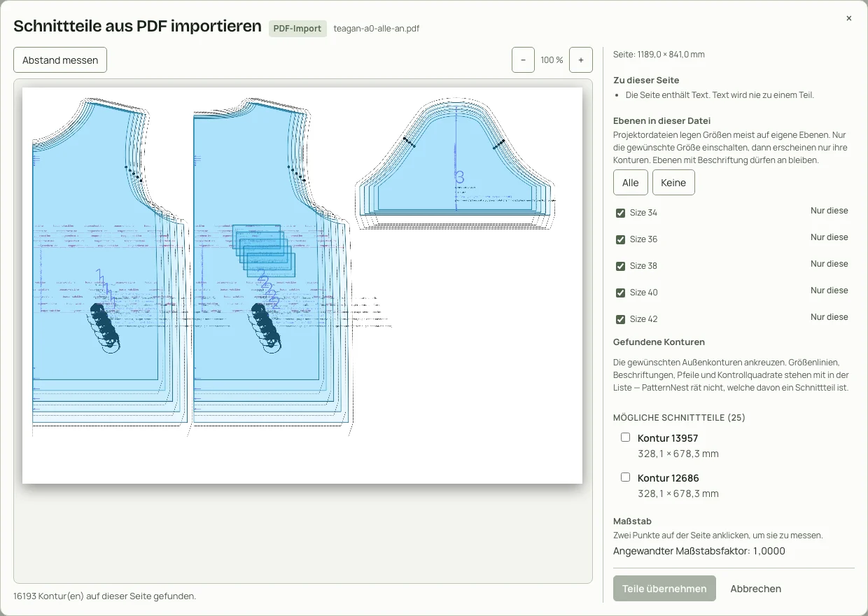The width and height of the screenshot is (868, 616).
Task: Select the file name teagan-a0-alle-an.pdf
Action: click(x=377, y=29)
